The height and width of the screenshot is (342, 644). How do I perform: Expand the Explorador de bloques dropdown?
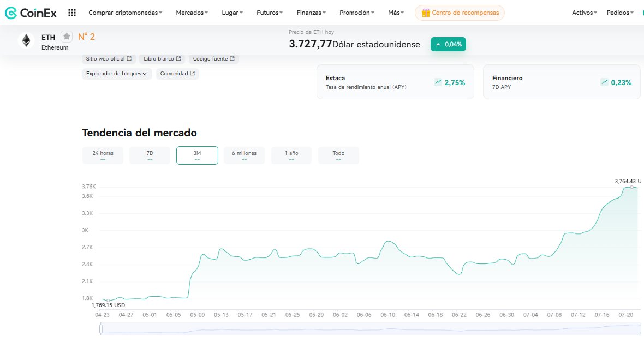[116, 73]
